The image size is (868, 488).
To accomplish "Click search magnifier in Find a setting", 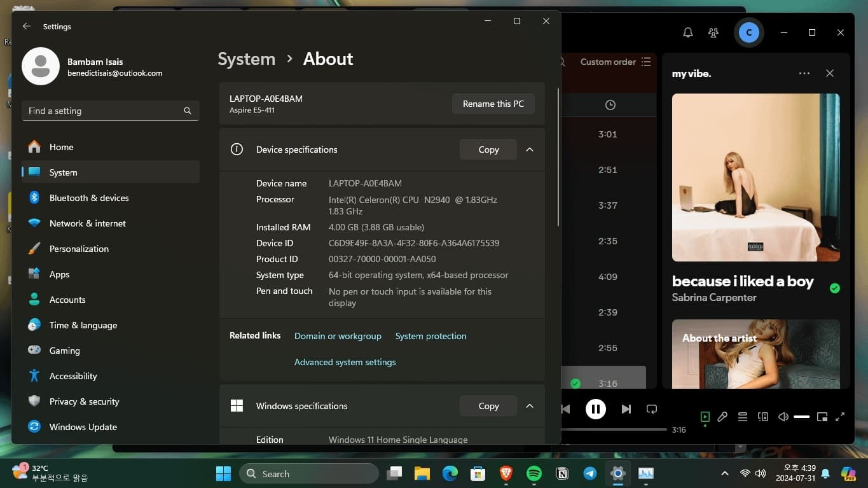I will [188, 111].
